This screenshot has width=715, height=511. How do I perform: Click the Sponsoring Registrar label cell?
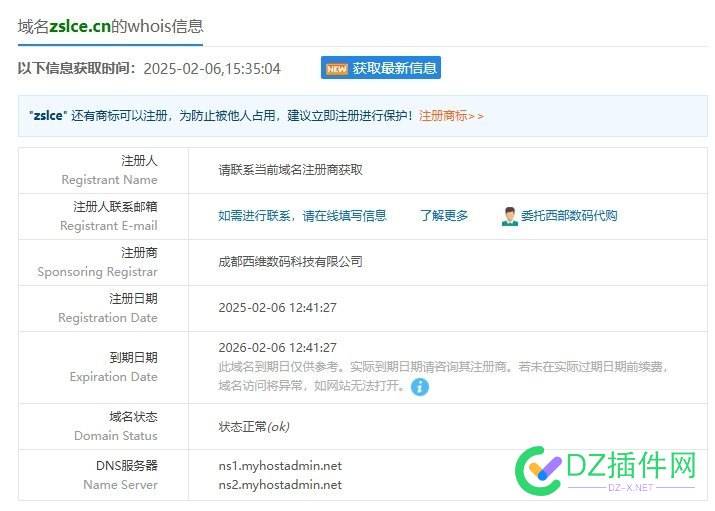point(104,263)
